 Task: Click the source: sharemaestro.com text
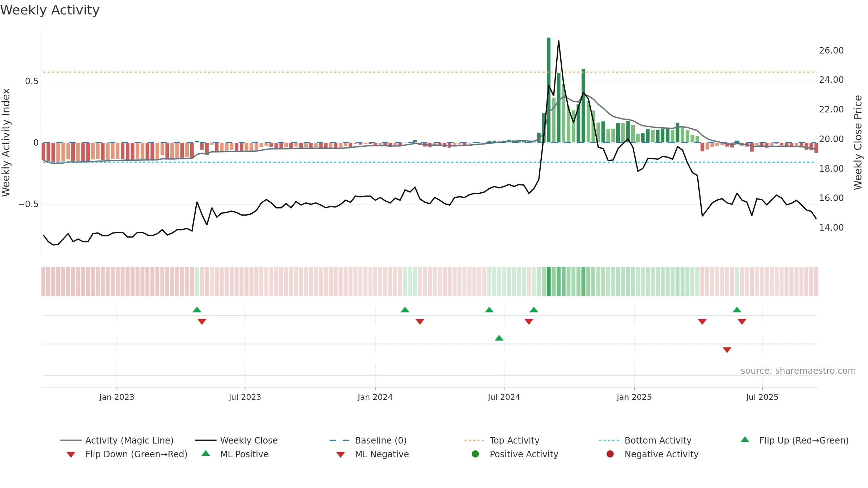[x=798, y=371]
